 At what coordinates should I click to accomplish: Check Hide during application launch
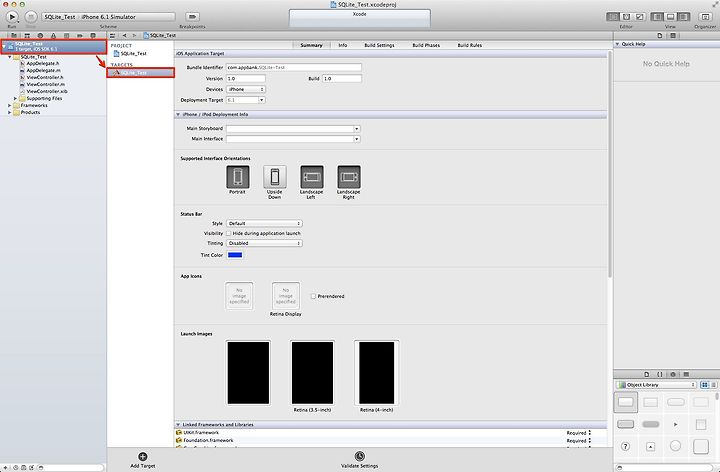click(229, 233)
